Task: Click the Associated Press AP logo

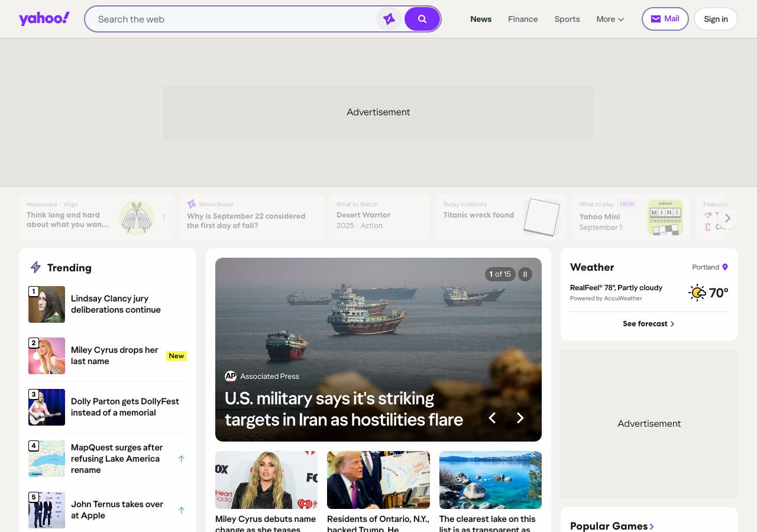Action: tap(231, 377)
